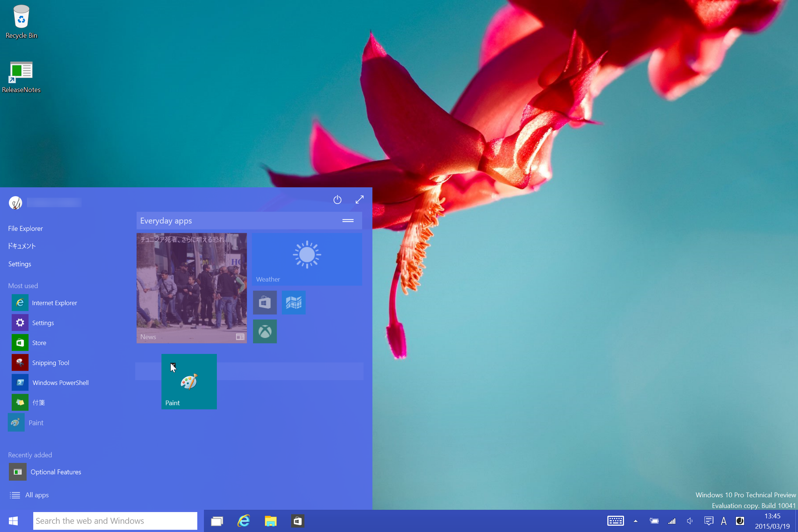The width and height of the screenshot is (798, 532).
Task: Expand Start menu to full screen
Action: (359, 200)
